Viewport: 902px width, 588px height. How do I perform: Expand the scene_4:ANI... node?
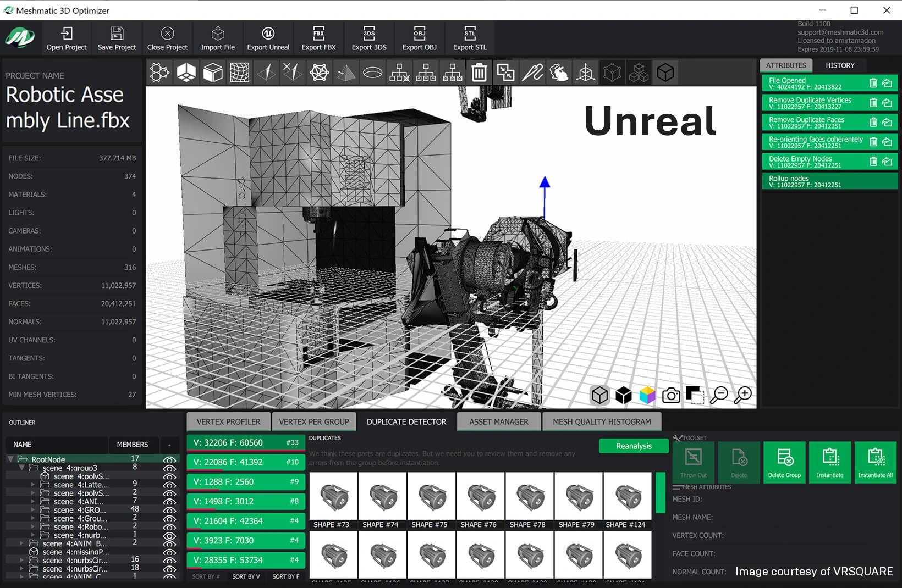33,502
